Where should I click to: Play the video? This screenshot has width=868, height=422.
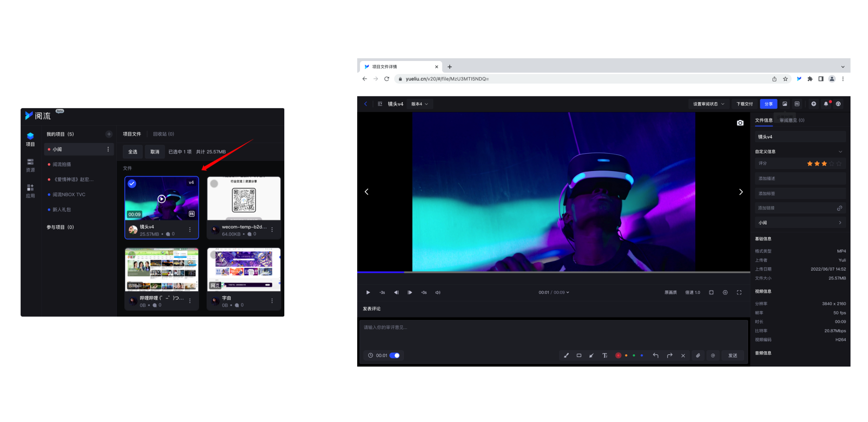368,293
